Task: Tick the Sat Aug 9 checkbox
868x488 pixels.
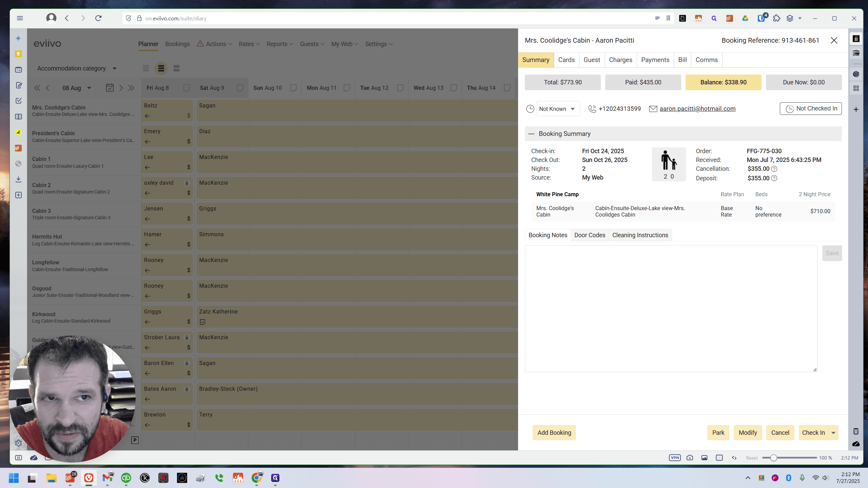Action: pos(240,88)
